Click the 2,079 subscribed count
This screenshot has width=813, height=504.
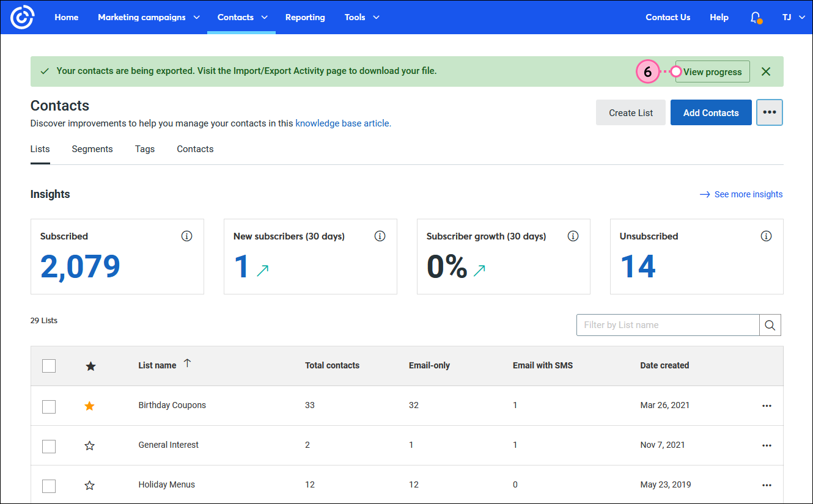[x=80, y=266]
